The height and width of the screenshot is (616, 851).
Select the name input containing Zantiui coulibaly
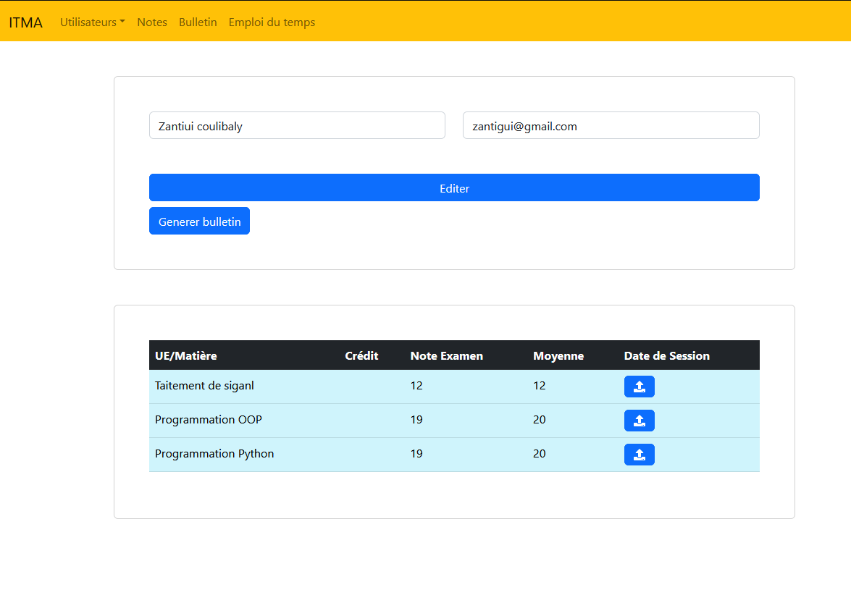297,125
